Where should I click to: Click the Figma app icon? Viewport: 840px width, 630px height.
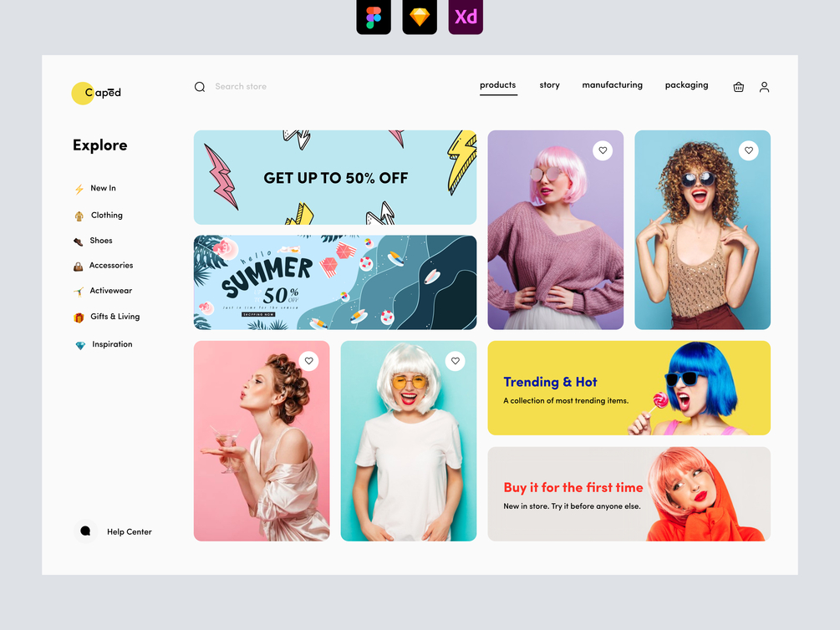point(374,18)
